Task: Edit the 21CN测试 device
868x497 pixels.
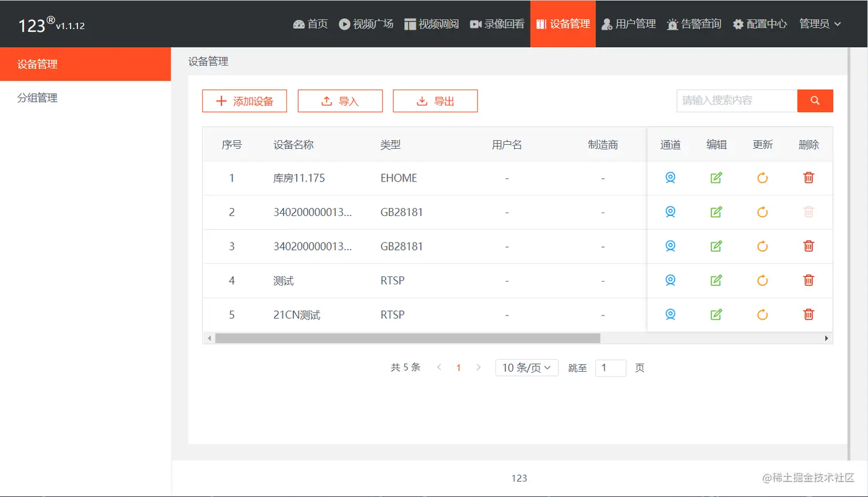Action: [x=716, y=314]
